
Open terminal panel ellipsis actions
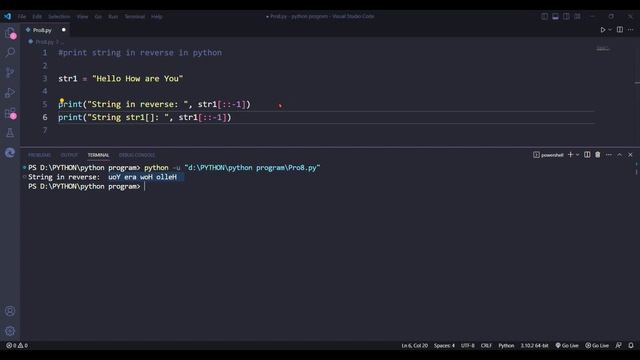[609, 155]
